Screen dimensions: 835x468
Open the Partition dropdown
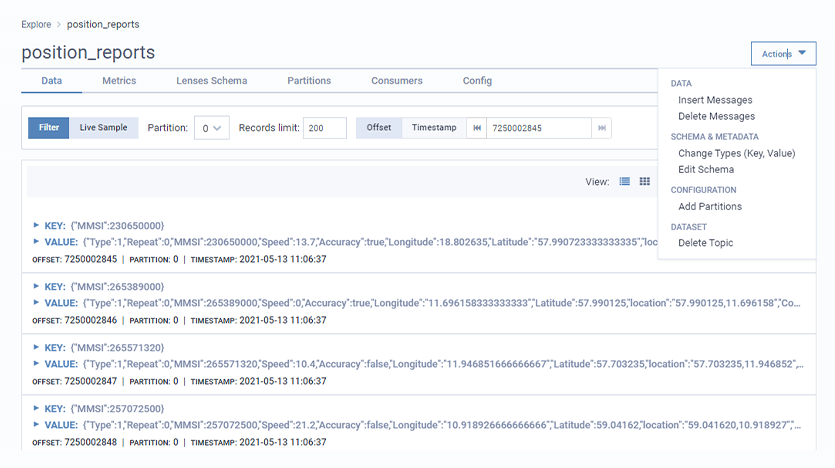pos(212,128)
